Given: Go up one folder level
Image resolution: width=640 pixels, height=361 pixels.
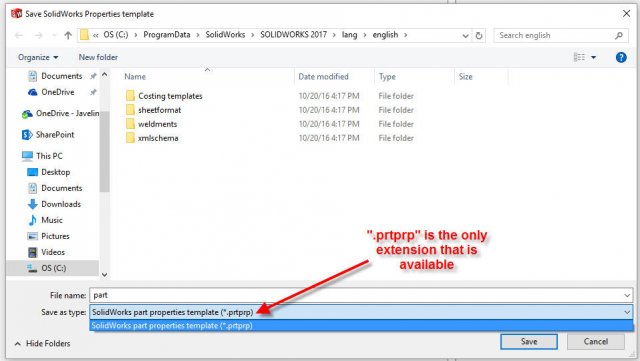Looking at the screenshot, I should 68,36.
